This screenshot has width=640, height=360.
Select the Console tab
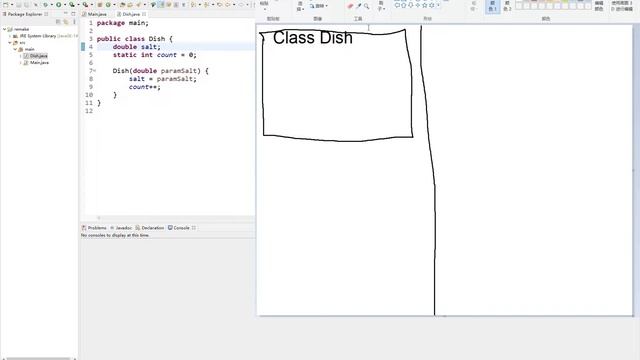pos(179,228)
